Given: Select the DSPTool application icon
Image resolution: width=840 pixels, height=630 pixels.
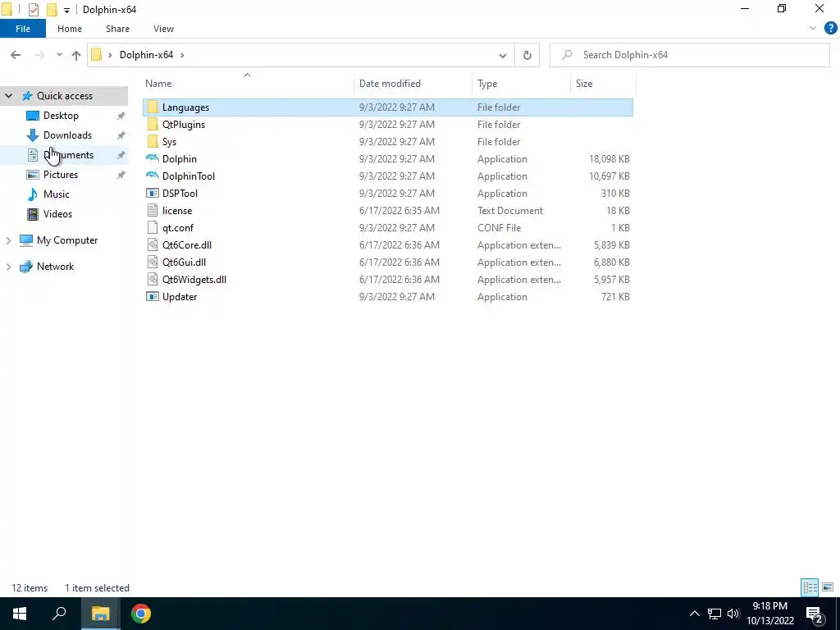Looking at the screenshot, I should tap(153, 193).
